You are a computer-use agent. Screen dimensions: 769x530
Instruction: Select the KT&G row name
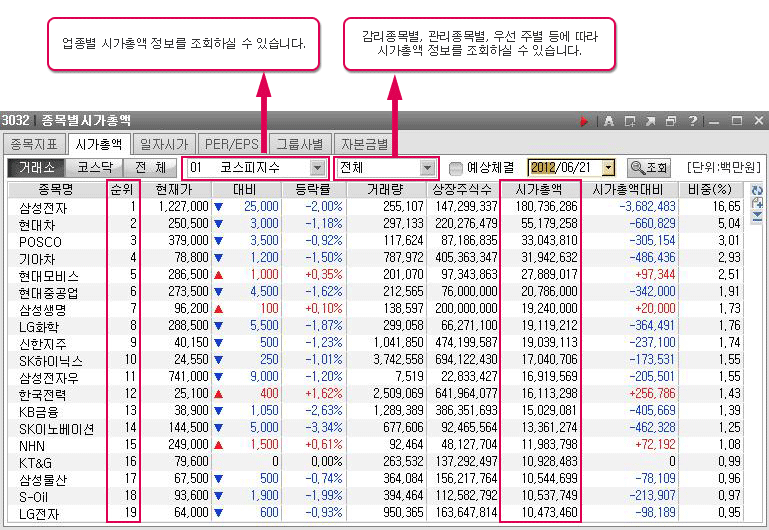pos(35,463)
